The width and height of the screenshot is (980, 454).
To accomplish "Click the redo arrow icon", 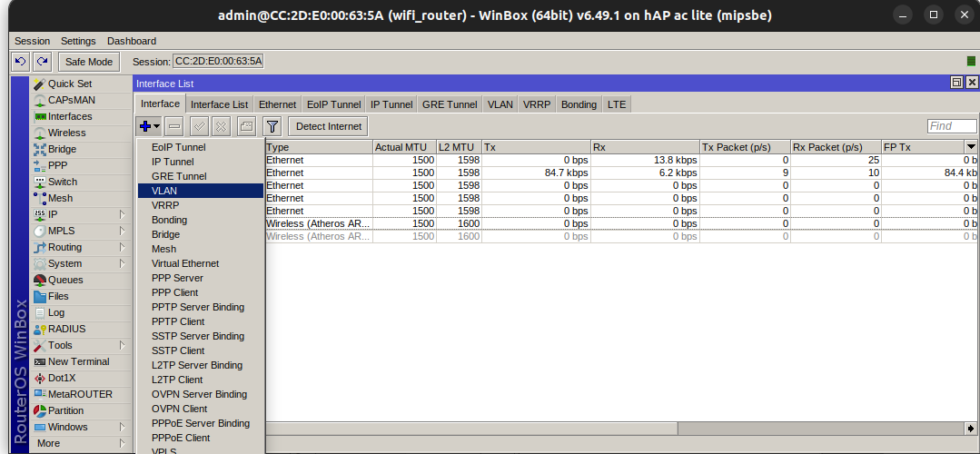I will point(42,62).
